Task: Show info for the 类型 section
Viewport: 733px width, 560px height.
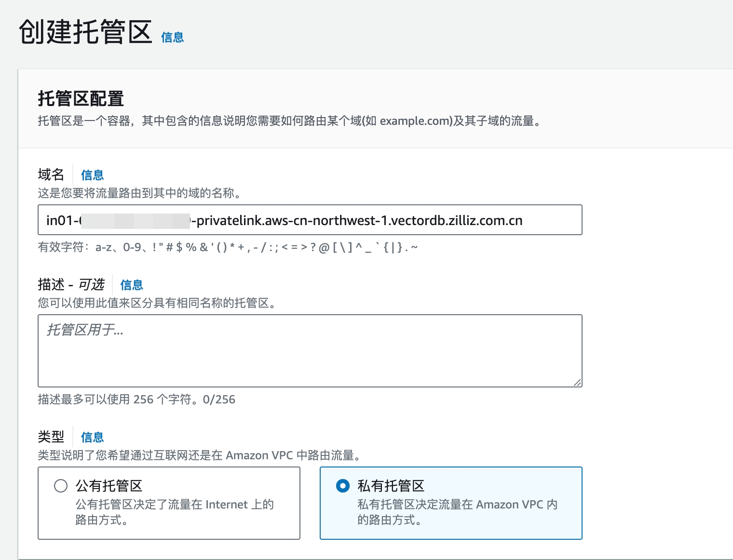Action: coord(92,437)
